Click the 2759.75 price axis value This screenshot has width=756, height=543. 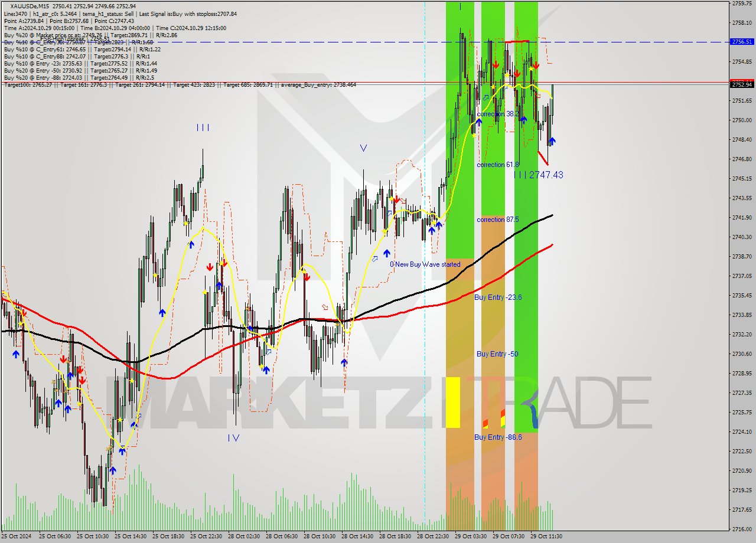pos(742,4)
